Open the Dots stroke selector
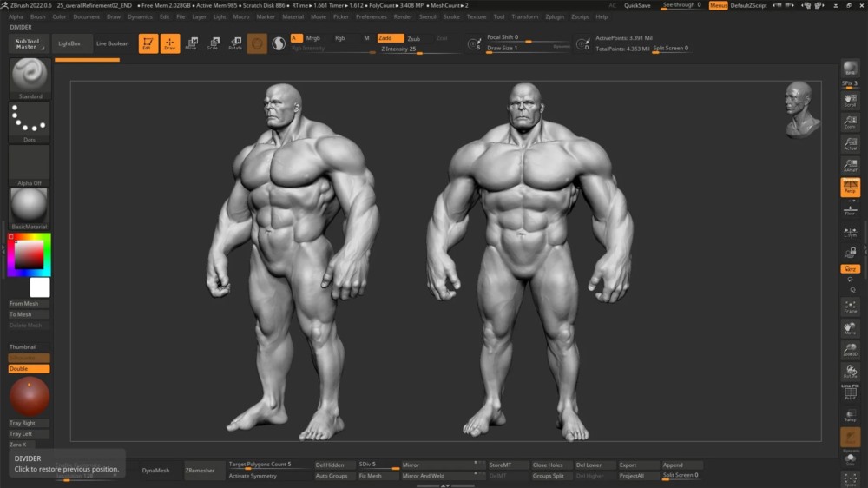 click(x=30, y=122)
